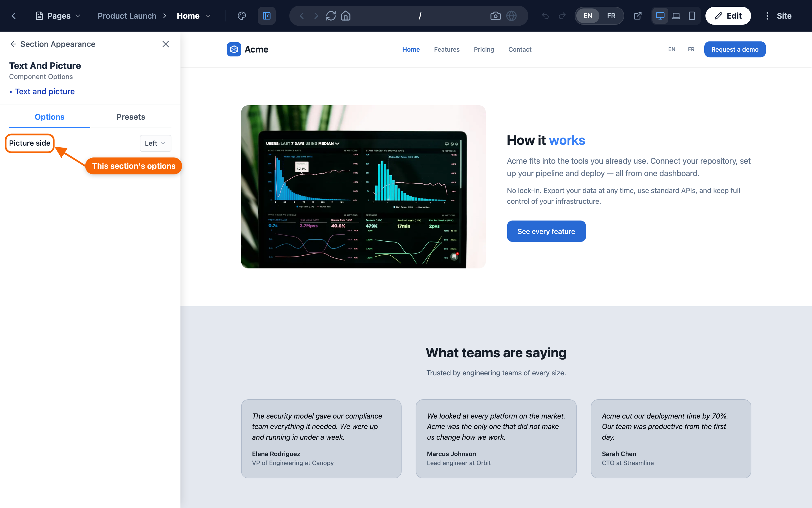The width and height of the screenshot is (812, 508).
Task: Open the Pages dropdown
Action: 58,16
